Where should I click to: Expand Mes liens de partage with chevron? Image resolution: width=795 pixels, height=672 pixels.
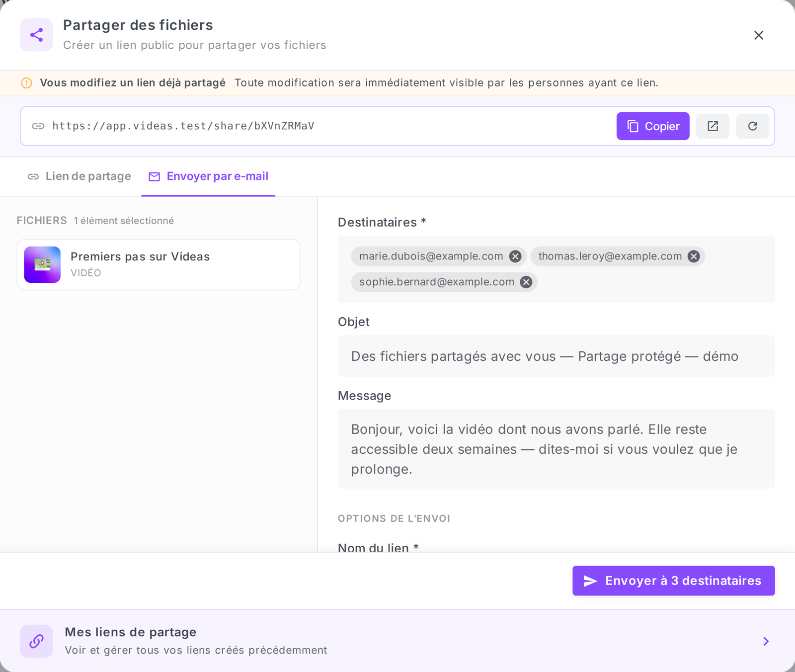766,641
